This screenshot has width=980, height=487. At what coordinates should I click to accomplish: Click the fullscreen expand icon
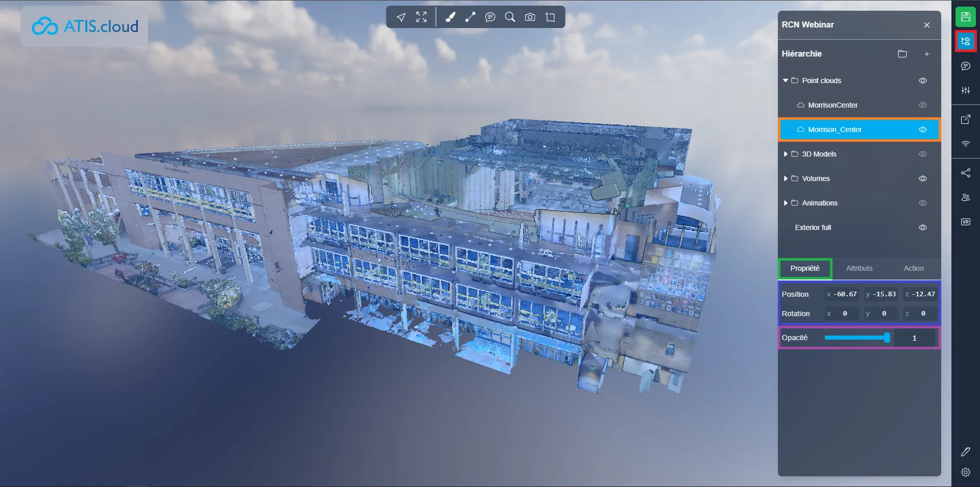coord(421,17)
